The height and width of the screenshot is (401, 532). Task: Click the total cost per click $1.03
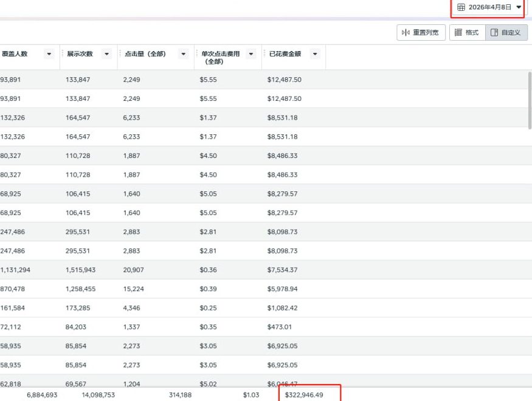pos(251,395)
